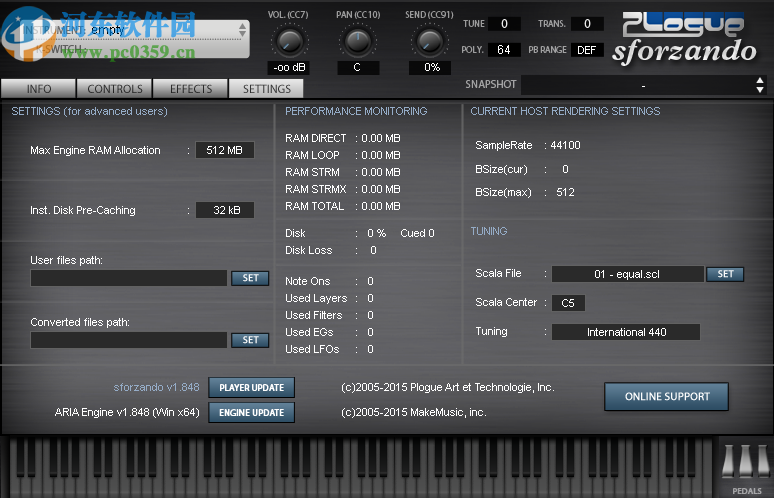Viewport: 774px width, 498px height.
Task: Click the Send (CC91) knob
Action: coord(430,39)
